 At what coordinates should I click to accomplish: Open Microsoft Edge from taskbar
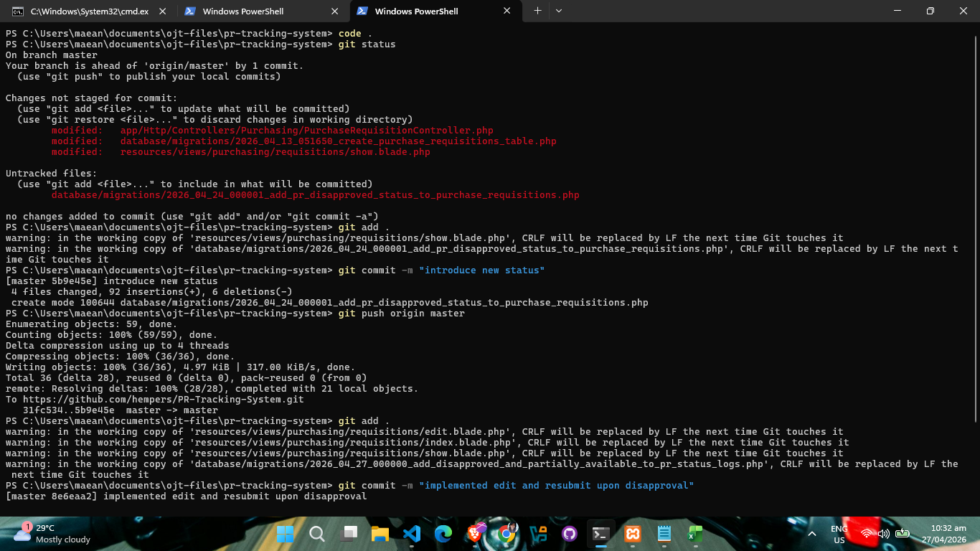point(443,534)
